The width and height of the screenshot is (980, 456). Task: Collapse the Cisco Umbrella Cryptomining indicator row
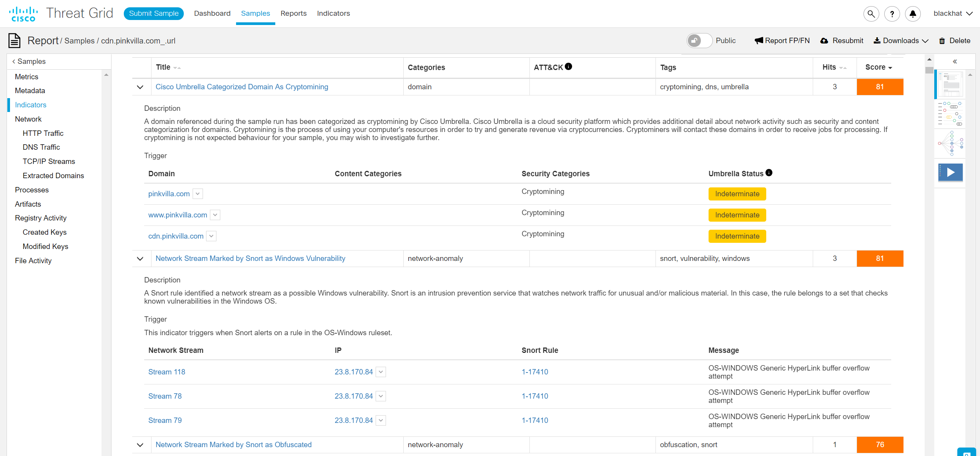point(140,87)
